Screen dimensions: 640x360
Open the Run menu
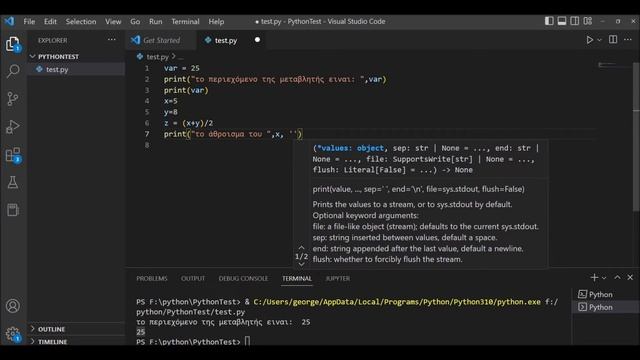pos(156,21)
